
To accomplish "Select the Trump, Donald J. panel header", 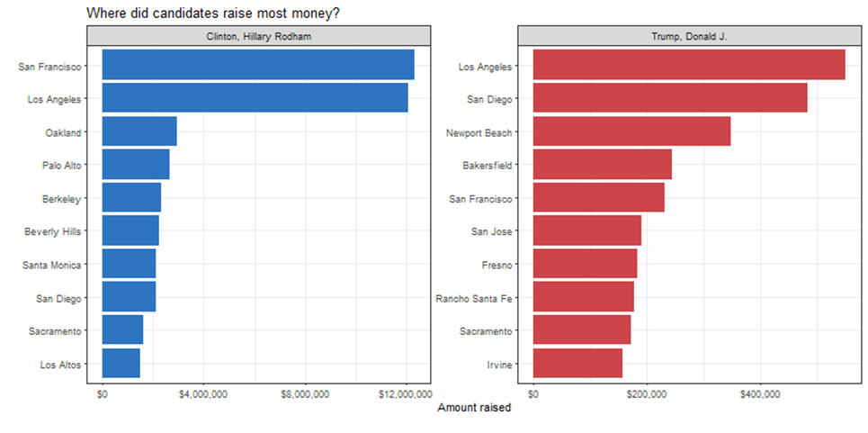I will (x=689, y=36).
